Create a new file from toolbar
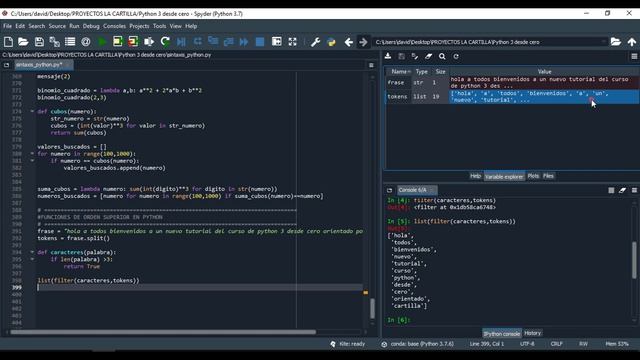Screen dimensions: 640x360 pos(8,42)
